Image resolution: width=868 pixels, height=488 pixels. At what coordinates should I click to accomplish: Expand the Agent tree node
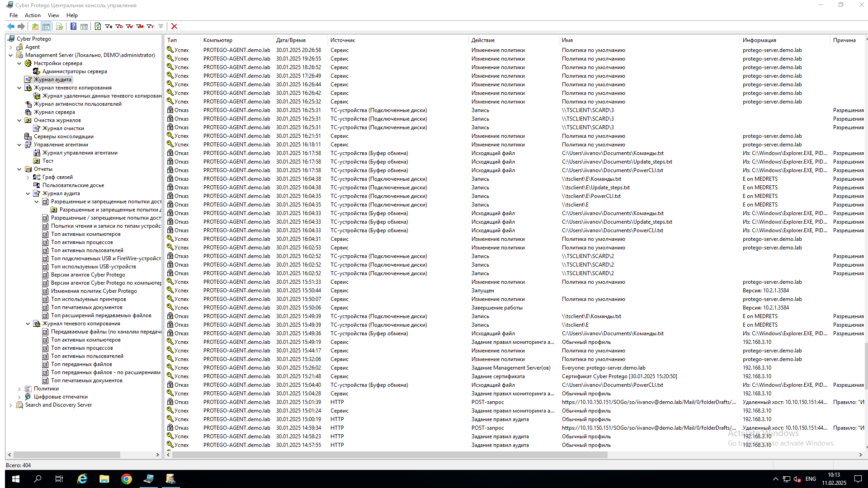click(x=11, y=47)
